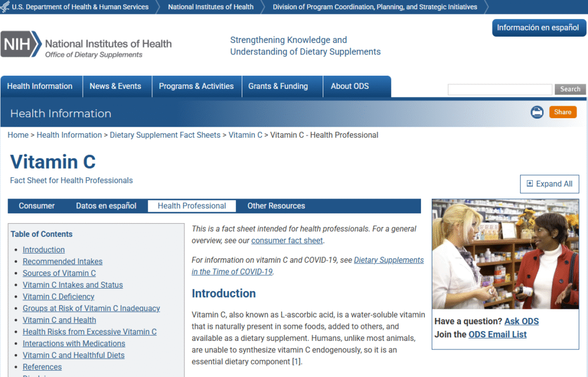Viewport: 588px width, 377px height.
Task: Jump to Vitamin C Deficiency section
Action: tap(59, 297)
